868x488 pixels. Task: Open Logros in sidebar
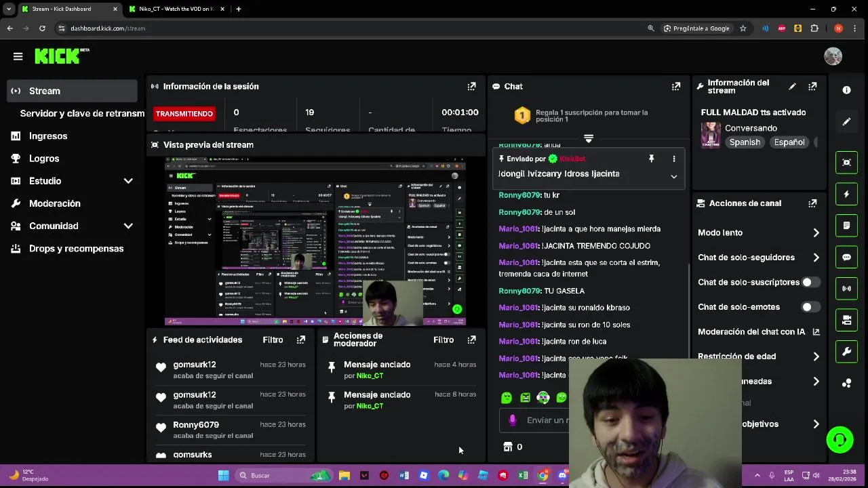(x=44, y=159)
